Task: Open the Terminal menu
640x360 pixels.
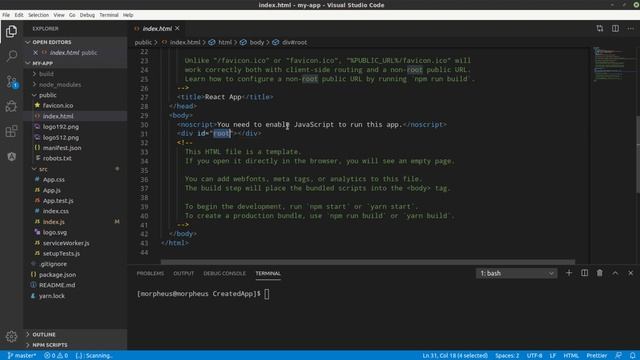Action: point(109,15)
